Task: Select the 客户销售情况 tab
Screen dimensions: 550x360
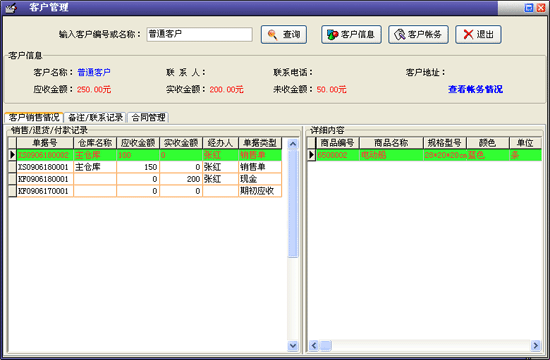Action: coord(34,117)
